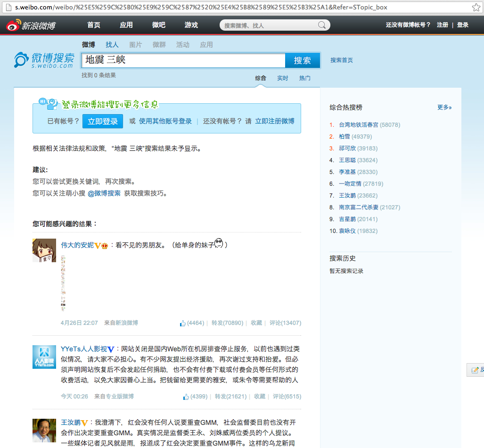Open hot search 南京富二代杀妻

(358, 207)
